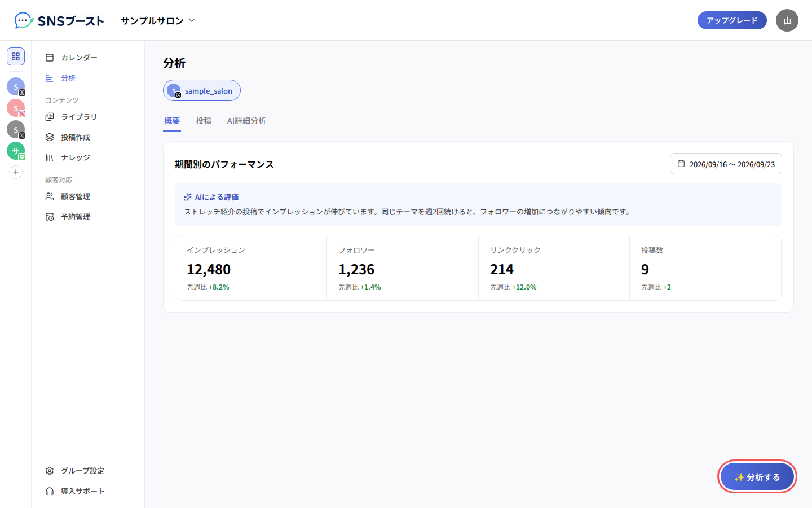
Task: Click the リンククリック value 214
Action: [502, 270]
